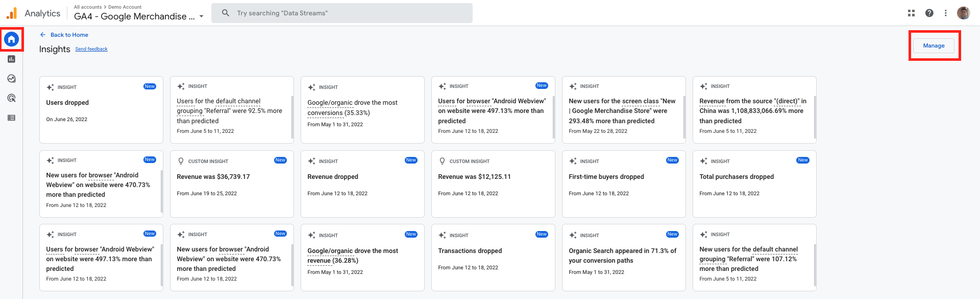The width and height of the screenshot is (980, 299).
Task: Click the Try searching search field
Action: (x=342, y=13)
